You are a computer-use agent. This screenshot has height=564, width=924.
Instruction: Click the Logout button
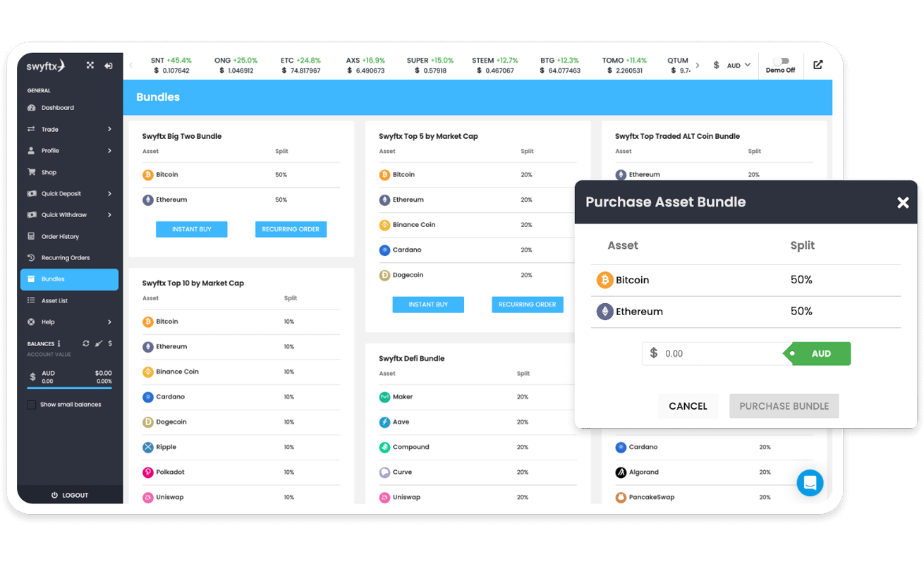pyautogui.click(x=70, y=495)
